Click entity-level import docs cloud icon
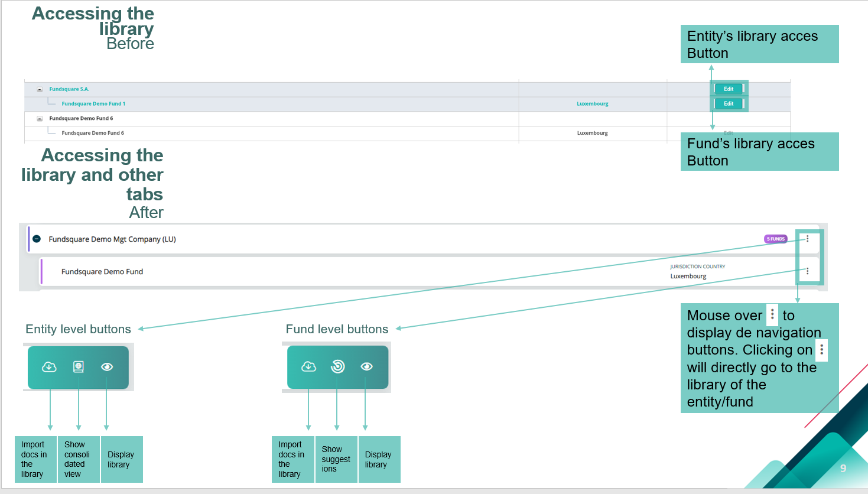This screenshot has height=494, width=868. (49, 367)
